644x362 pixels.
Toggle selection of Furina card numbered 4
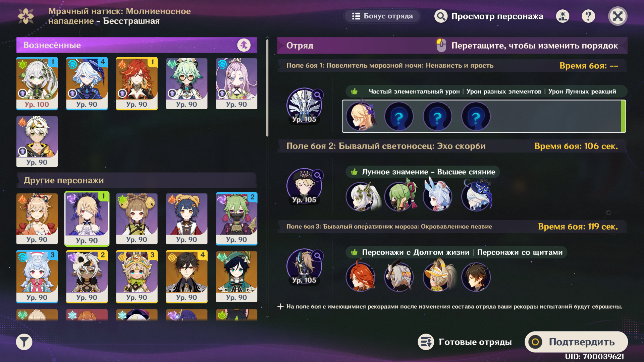pos(87,83)
